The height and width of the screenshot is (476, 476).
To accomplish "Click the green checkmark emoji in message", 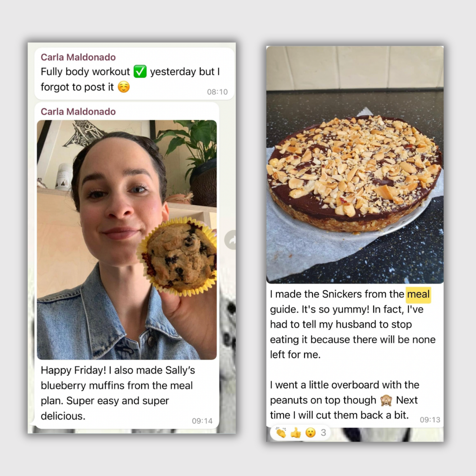I will [x=140, y=72].
